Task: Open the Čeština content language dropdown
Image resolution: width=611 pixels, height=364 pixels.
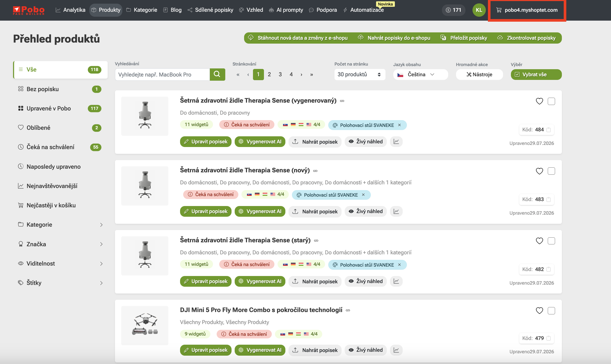Action: (x=420, y=74)
